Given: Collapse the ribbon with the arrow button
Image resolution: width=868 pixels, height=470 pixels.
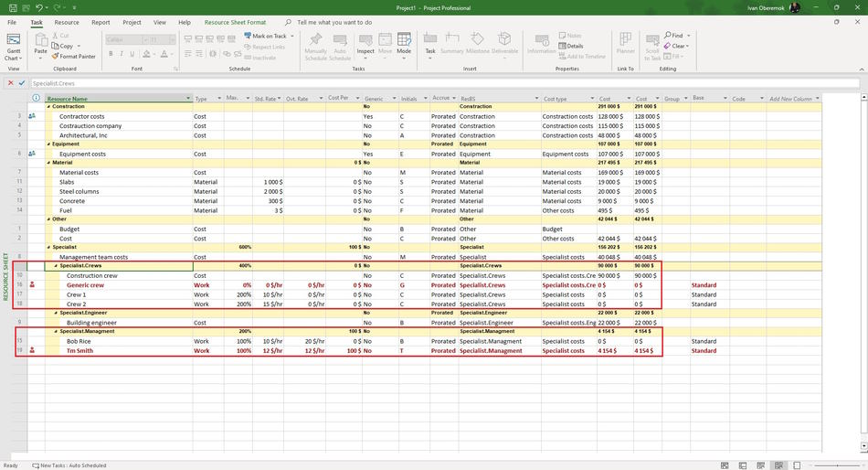Looking at the screenshot, I should click(x=862, y=69).
